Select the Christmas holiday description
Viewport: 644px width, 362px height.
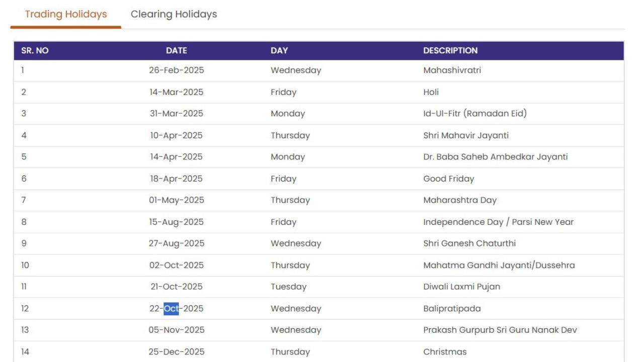[445, 351]
